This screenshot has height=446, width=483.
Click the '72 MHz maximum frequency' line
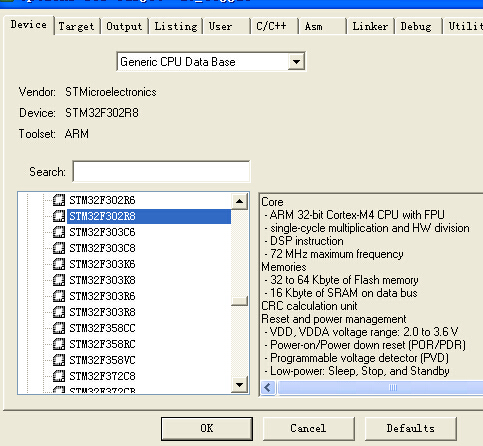334,254
